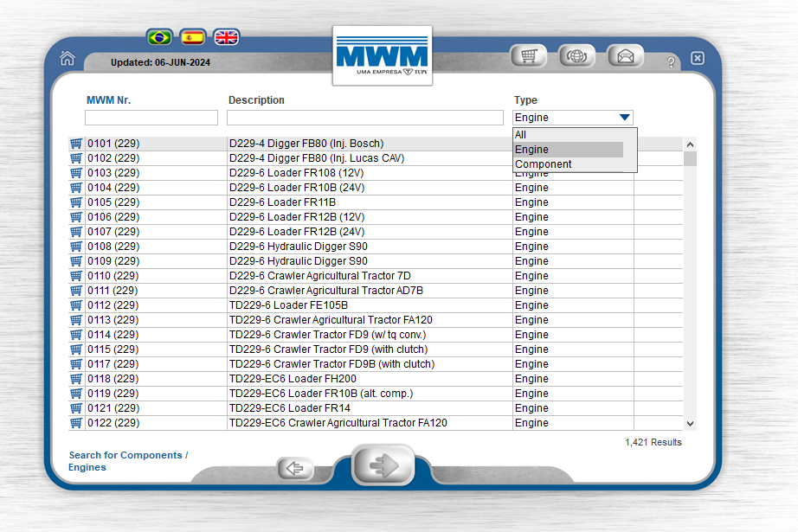Screen dimensions: 798x532
Task: Add 0115 (229) to cart
Action: click(x=76, y=350)
